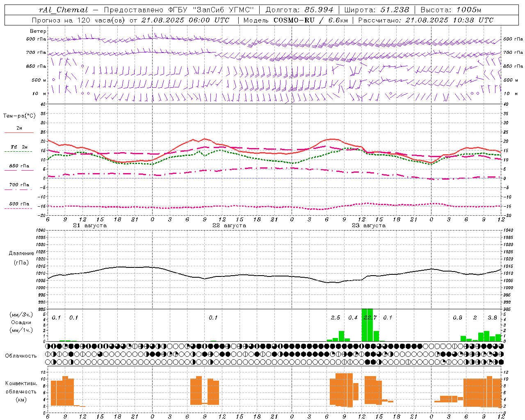This screenshot has height=420, width=525.
Task: Select the provider text ФГБУ "ЗапСиб УГМС"
Action: point(211,10)
